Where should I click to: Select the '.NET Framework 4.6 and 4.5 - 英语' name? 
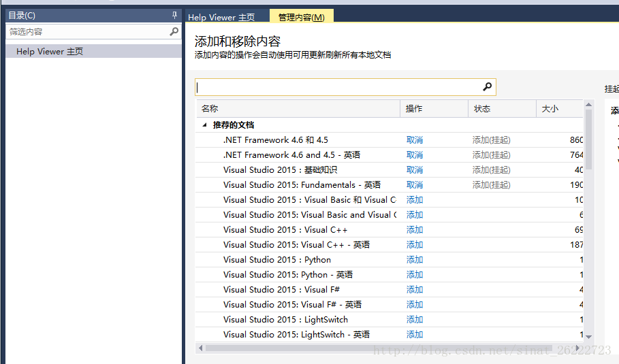click(x=291, y=155)
